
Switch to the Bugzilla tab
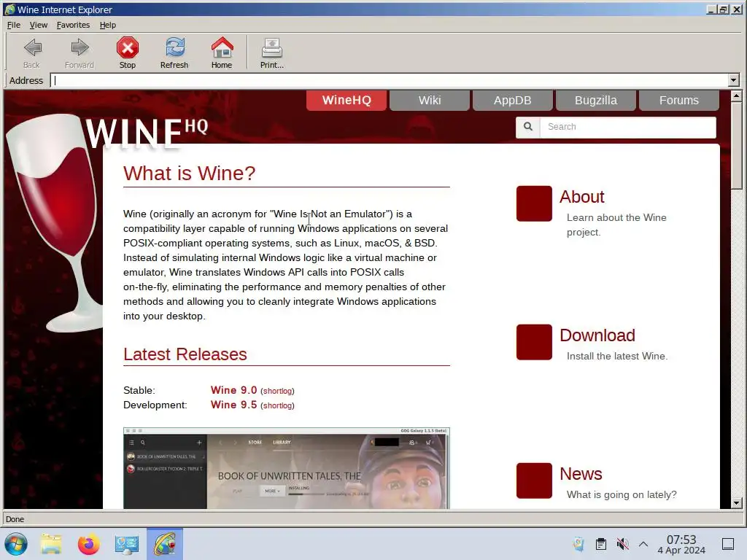point(595,101)
